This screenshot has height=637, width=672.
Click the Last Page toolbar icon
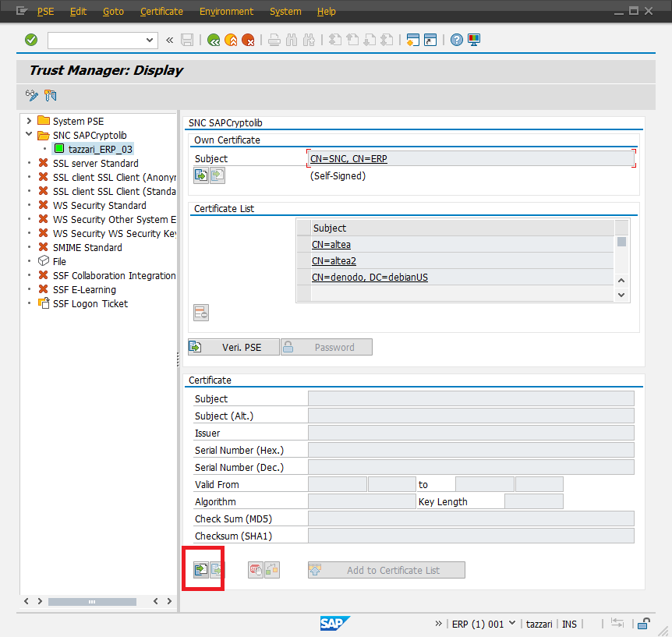coord(387,41)
